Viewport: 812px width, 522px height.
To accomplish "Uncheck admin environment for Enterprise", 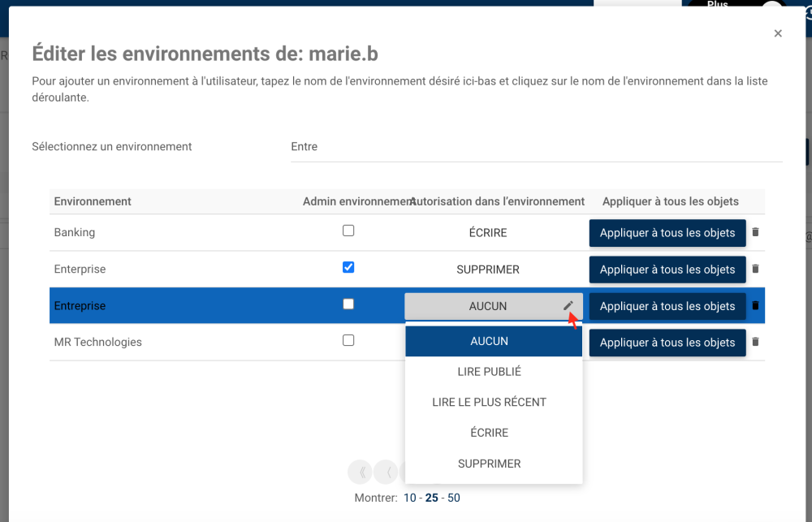I will point(348,267).
